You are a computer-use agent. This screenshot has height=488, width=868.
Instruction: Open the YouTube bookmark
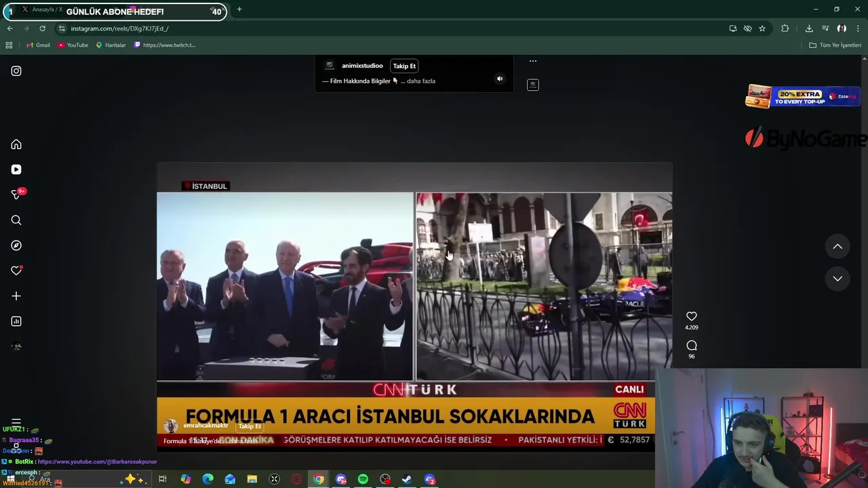click(x=73, y=45)
